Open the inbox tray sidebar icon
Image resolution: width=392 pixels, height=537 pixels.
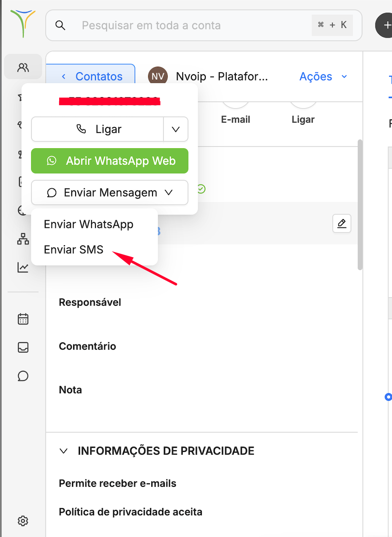[x=23, y=347]
